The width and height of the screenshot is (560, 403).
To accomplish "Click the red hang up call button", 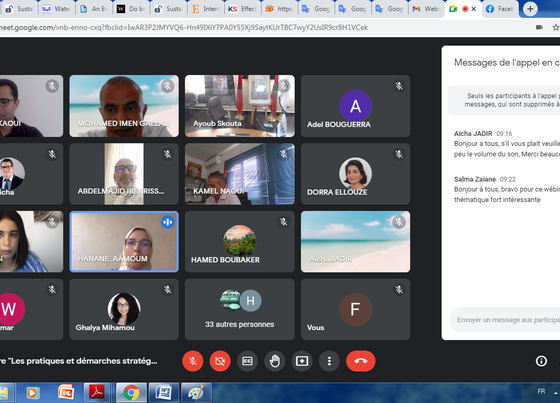I will 361,361.
